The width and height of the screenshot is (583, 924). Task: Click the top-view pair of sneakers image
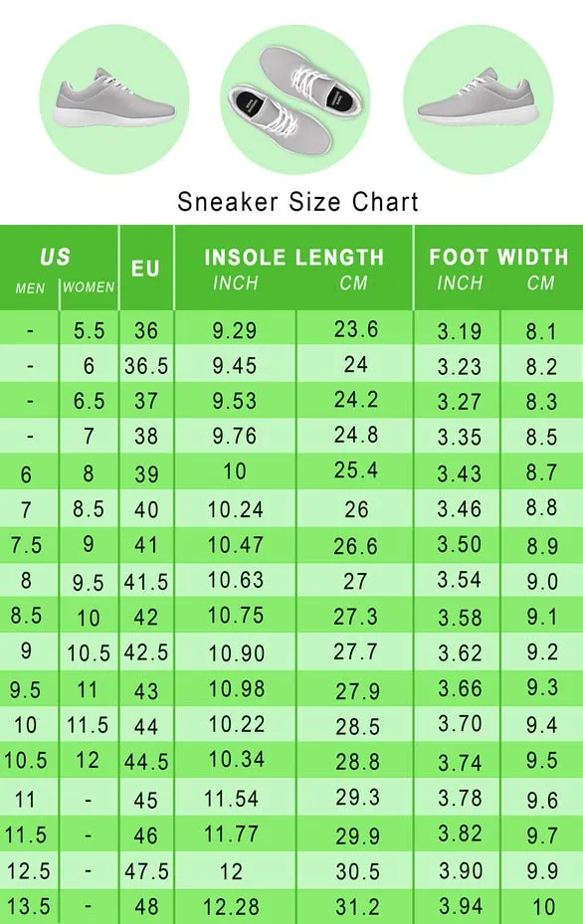tap(295, 98)
